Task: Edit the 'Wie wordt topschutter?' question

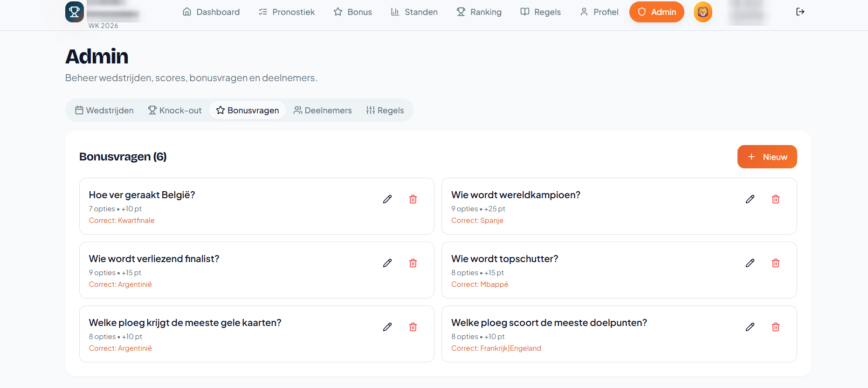Action: (x=750, y=263)
